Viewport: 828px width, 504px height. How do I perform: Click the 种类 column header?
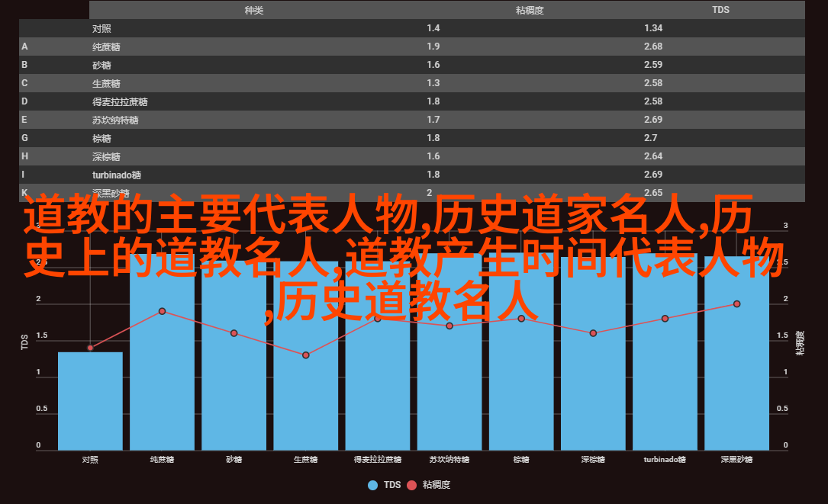(x=254, y=10)
